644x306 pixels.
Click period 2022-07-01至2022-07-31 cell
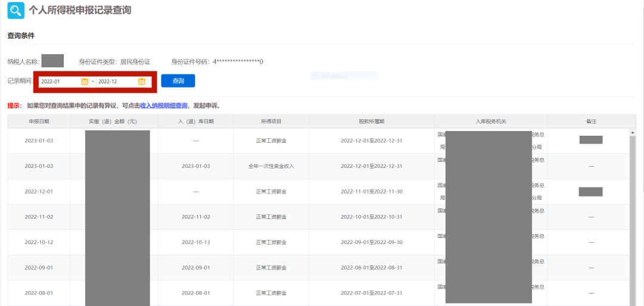371,293
